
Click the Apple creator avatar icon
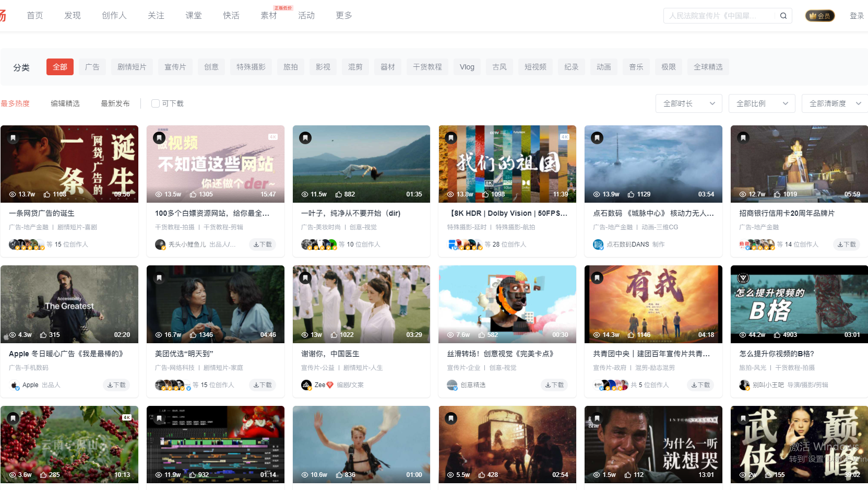[14, 385]
